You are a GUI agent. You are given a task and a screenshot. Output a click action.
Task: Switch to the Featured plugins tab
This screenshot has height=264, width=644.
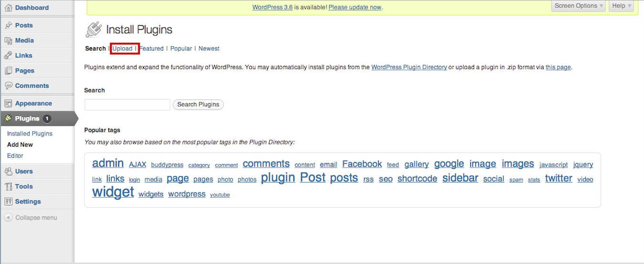pos(151,49)
